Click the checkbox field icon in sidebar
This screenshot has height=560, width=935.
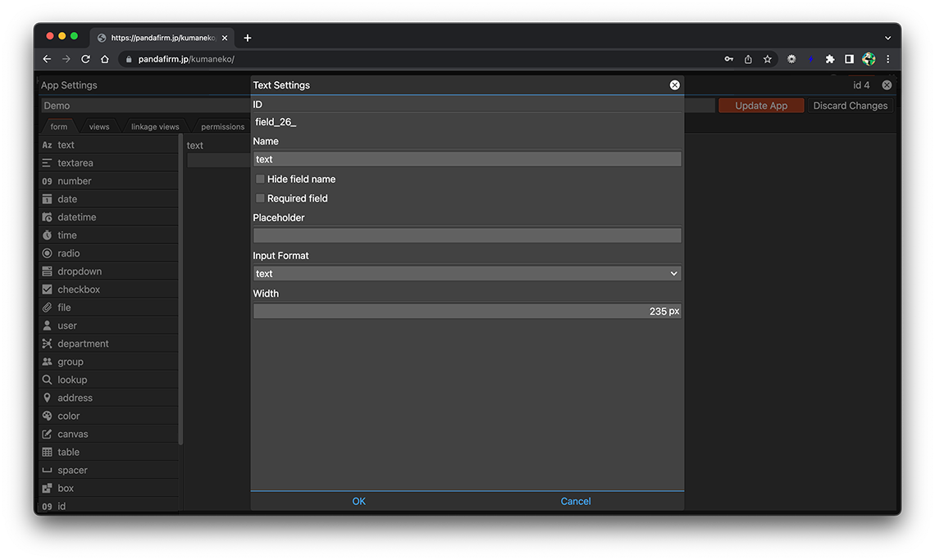click(x=47, y=289)
